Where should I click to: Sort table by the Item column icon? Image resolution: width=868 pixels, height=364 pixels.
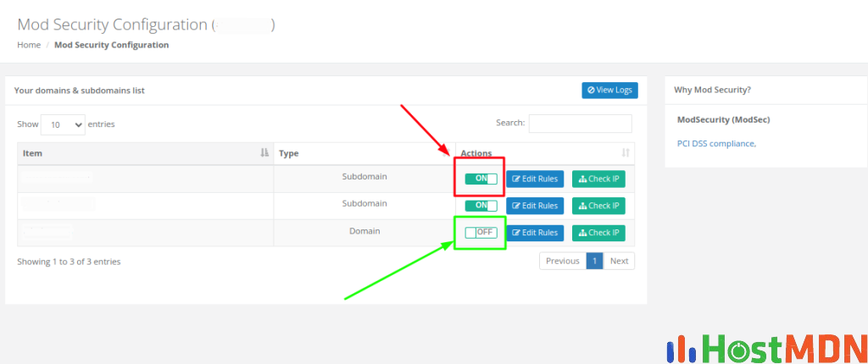[264, 153]
